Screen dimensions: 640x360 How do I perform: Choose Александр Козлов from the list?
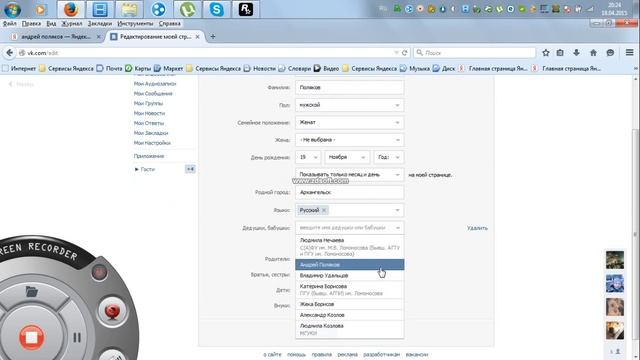[x=350, y=315]
